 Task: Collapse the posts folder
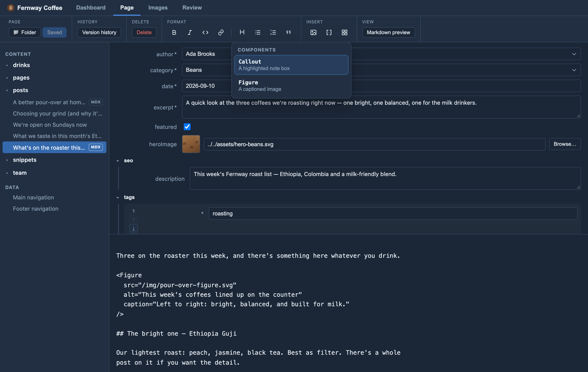click(7, 90)
